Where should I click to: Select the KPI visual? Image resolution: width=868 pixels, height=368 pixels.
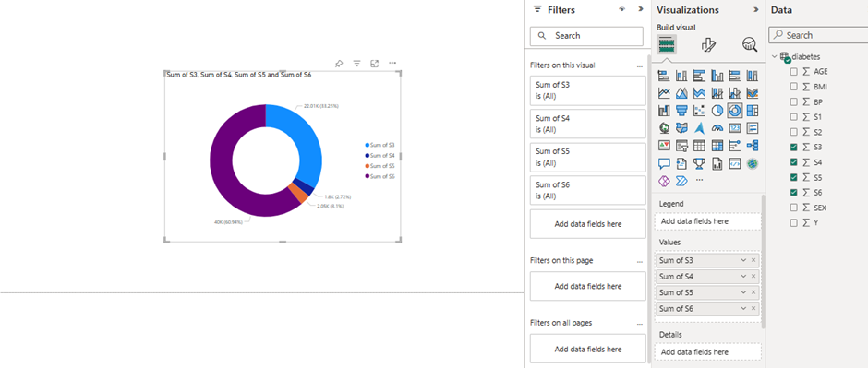[664, 146]
